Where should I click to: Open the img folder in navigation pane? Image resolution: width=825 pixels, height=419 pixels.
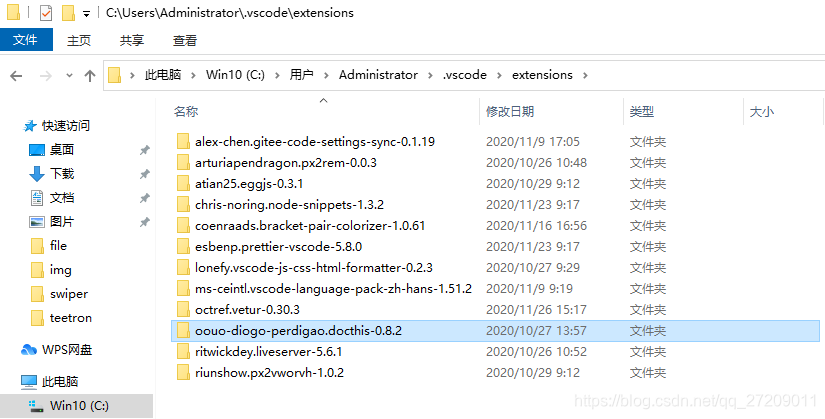coord(60,270)
